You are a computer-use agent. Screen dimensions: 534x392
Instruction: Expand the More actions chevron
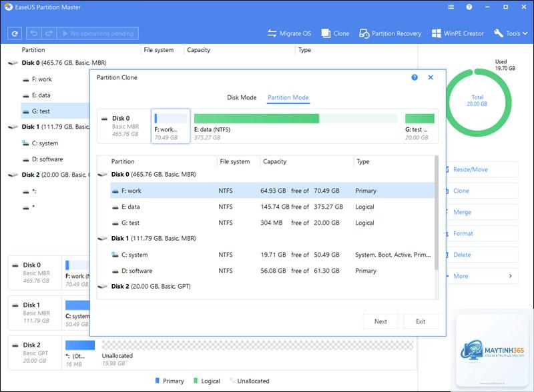click(x=510, y=276)
